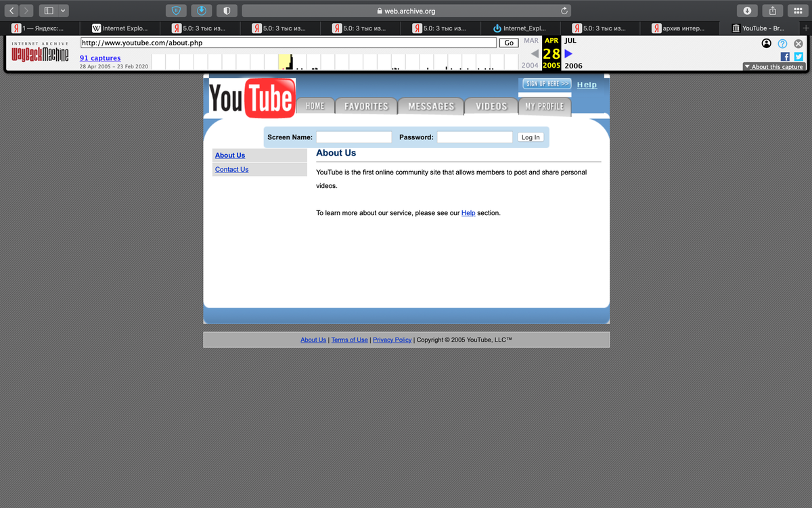Open the sidebar button's dropdown chevron
The image size is (812, 508).
(x=64, y=11)
